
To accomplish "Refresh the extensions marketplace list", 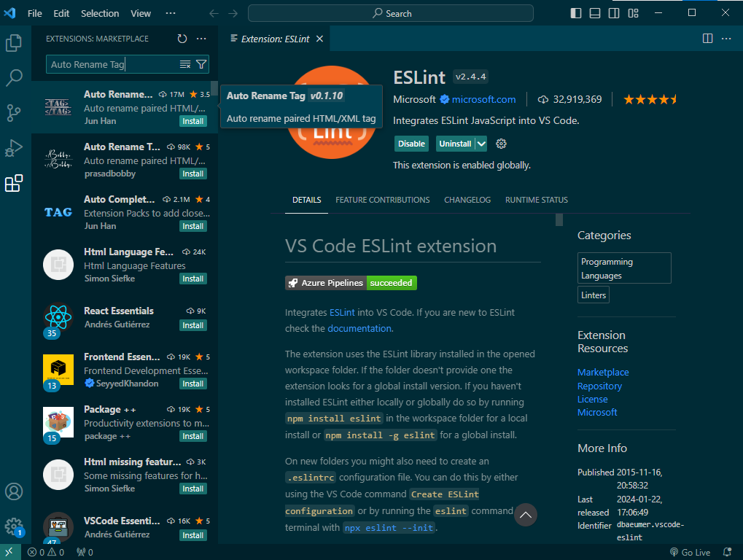I will click(x=182, y=39).
